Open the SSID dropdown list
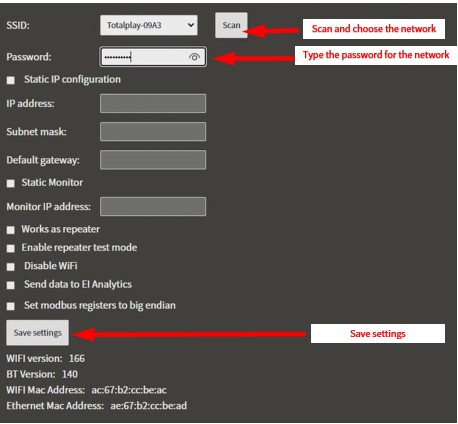 [149, 25]
